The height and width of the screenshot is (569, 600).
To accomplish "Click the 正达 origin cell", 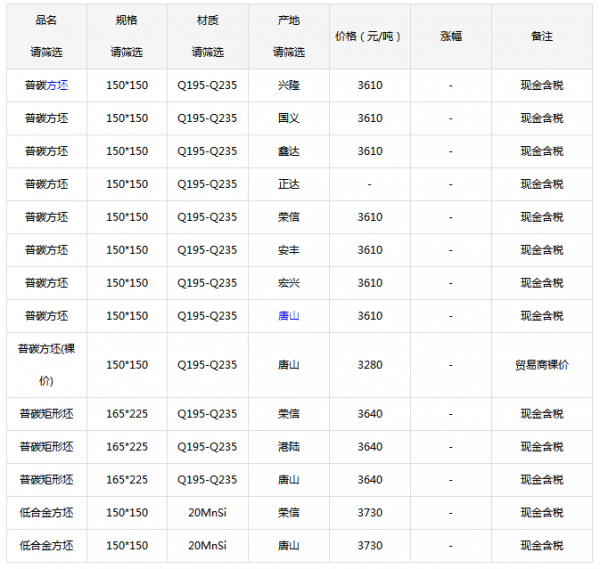I will click(x=289, y=184).
